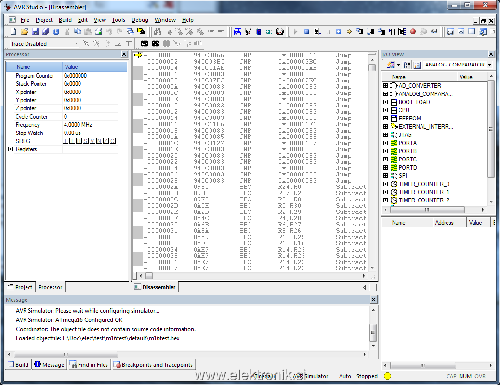The image size is (500, 385).
Task: Click the Message panel horizontal scrollbar
Action: tap(187, 355)
